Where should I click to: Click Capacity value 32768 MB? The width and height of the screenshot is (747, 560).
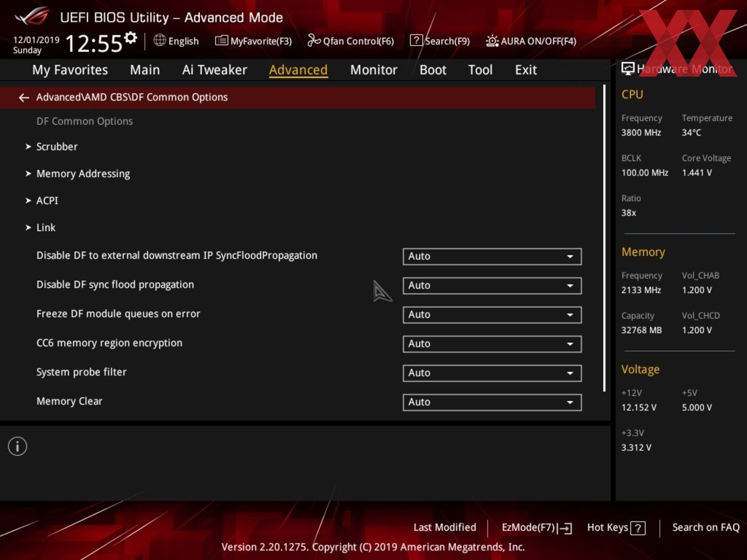(642, 331)
